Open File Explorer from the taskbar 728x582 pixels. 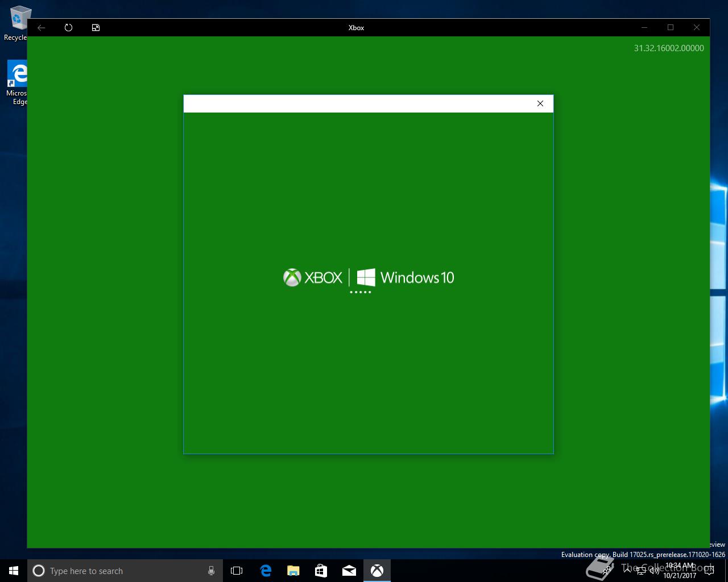pyautogui.click(x=293, y=571)
